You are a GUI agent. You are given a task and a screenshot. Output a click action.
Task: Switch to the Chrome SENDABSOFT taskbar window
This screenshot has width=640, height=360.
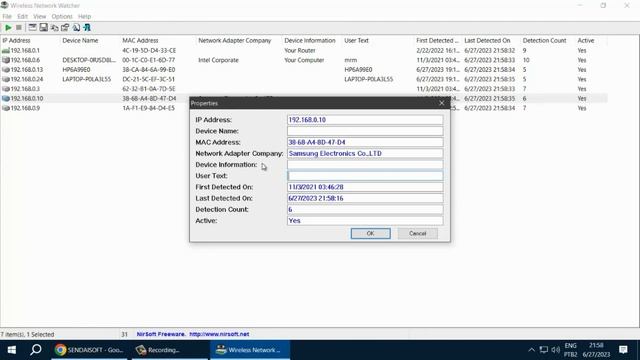coord(89,350)
